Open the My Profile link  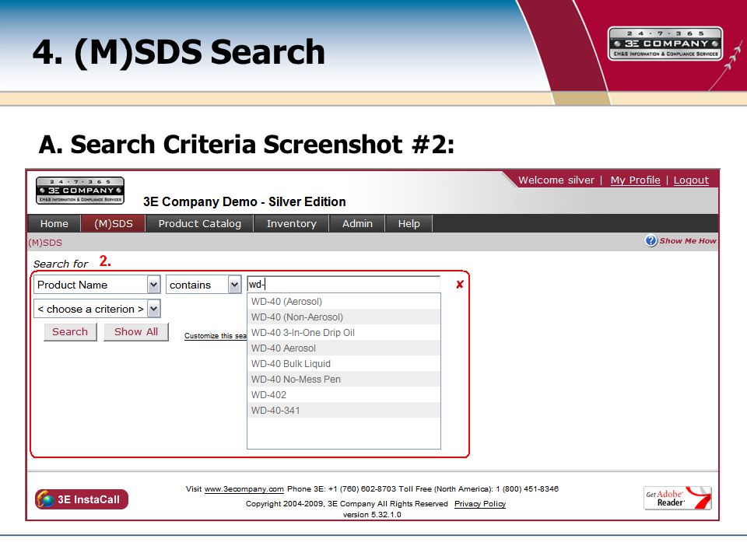[635, 180]
